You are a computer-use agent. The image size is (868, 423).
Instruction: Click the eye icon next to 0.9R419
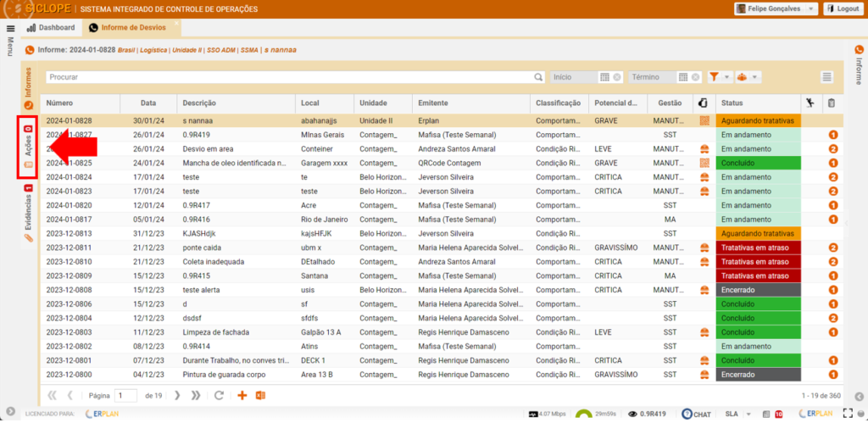click(x=632, y=414)
